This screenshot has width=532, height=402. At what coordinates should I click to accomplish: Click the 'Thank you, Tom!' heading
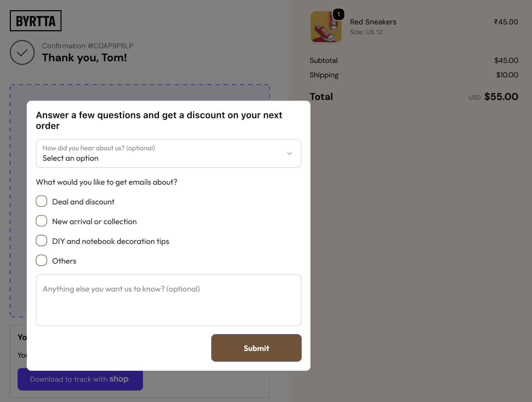84,58
